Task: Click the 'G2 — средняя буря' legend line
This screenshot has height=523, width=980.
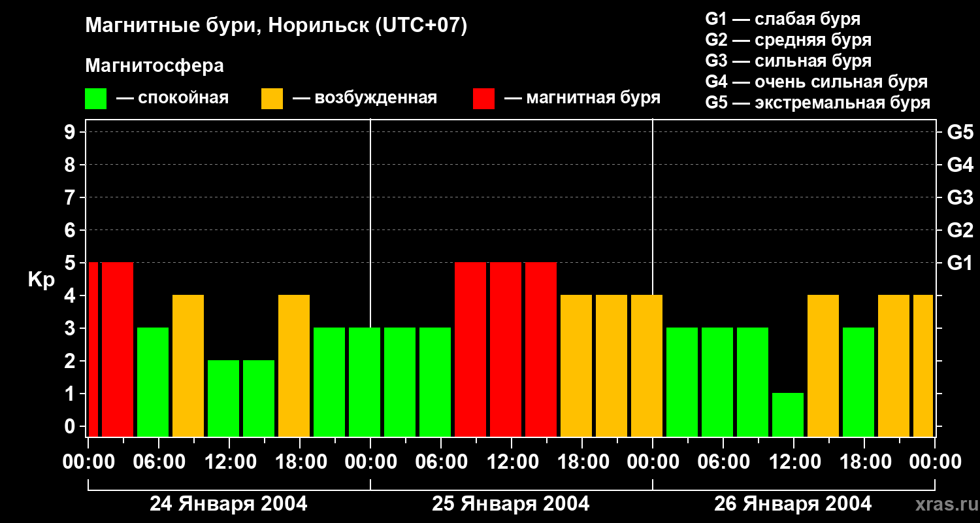Action: pos(788,40)
